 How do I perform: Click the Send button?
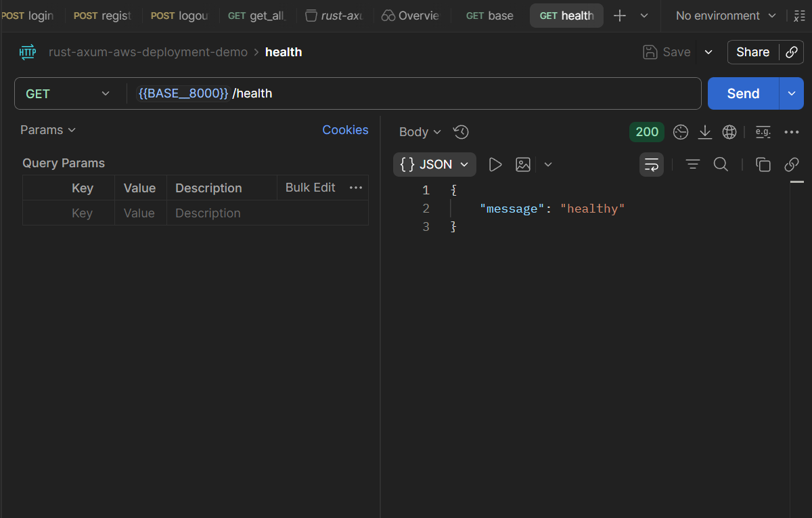point(743,93)
